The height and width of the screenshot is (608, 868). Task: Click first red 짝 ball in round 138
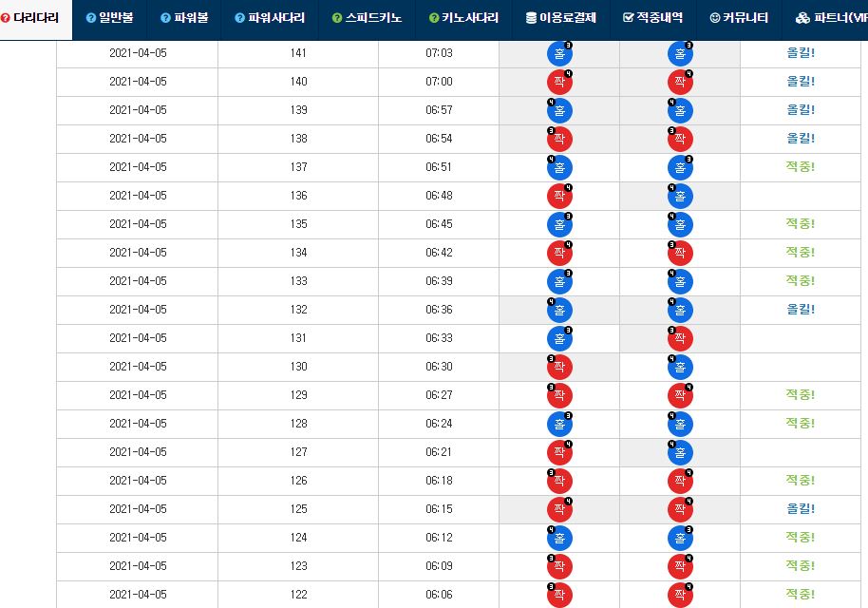click(559, 139)
